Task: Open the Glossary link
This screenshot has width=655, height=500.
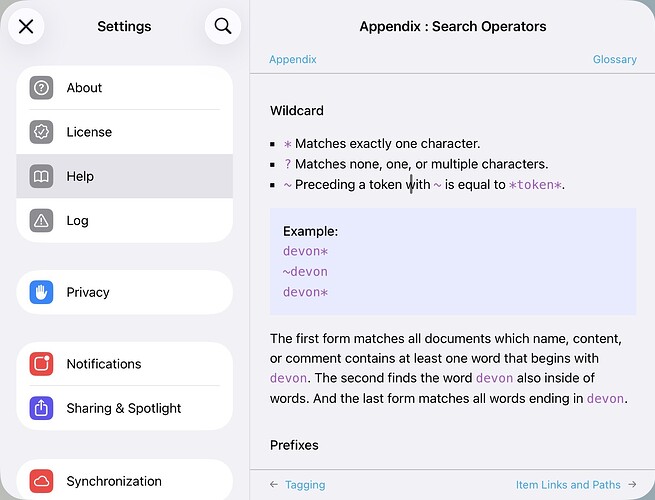Action: pyautogui.click(x=614, y=60)
